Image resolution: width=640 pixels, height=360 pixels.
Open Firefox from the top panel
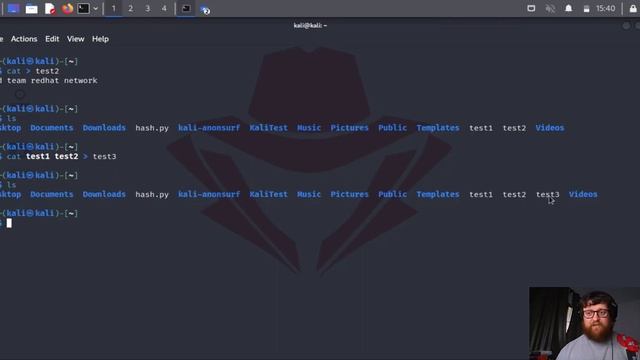coord(67,9)
